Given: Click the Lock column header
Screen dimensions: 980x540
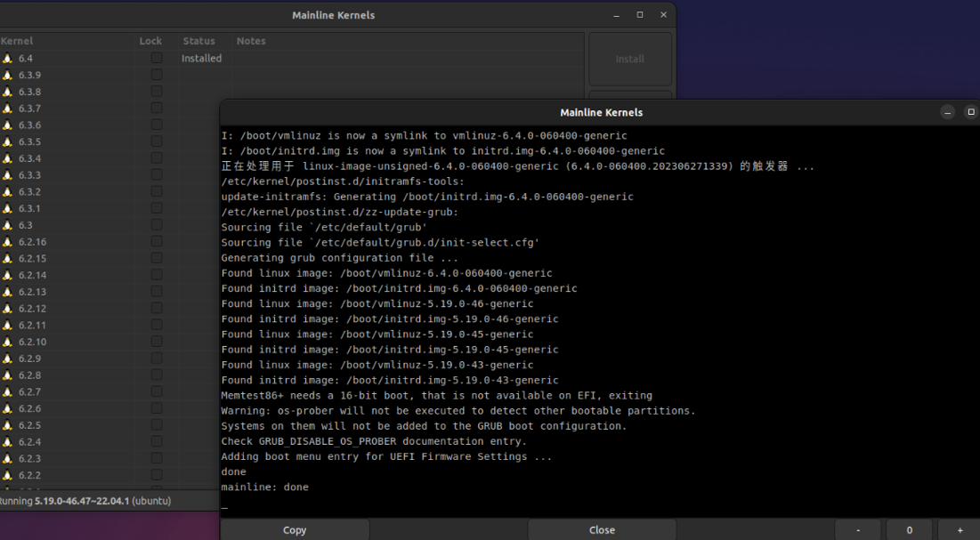Looking at the screenshot, I should pos(150,41).
